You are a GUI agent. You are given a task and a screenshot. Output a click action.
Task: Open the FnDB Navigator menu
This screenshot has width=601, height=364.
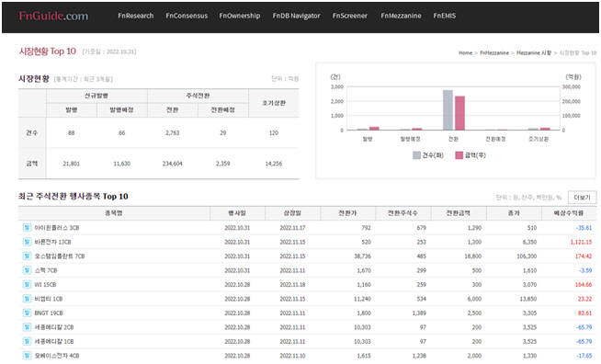point(296,16)
